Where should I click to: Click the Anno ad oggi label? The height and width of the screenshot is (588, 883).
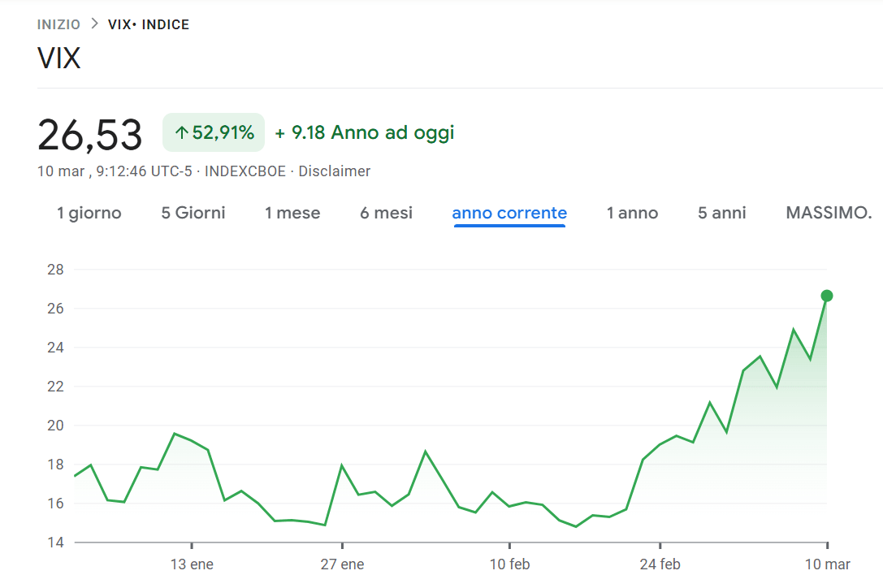tap(394, 132)
